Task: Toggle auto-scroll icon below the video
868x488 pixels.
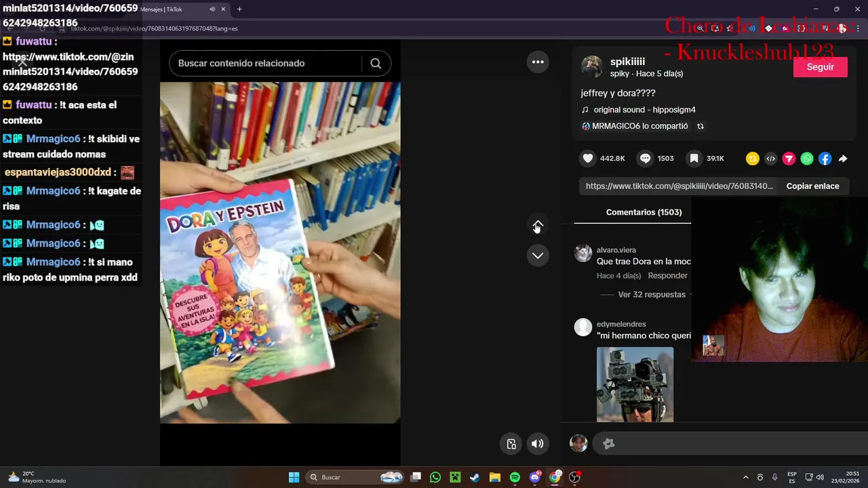Action: (x=511, y=444)
